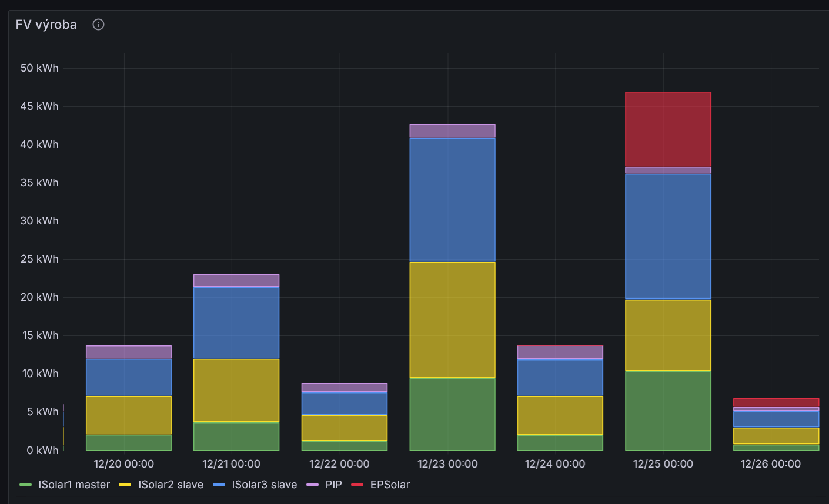
Task: Click the info icon beside FV výroba title
Action: [x=98, y=24]
